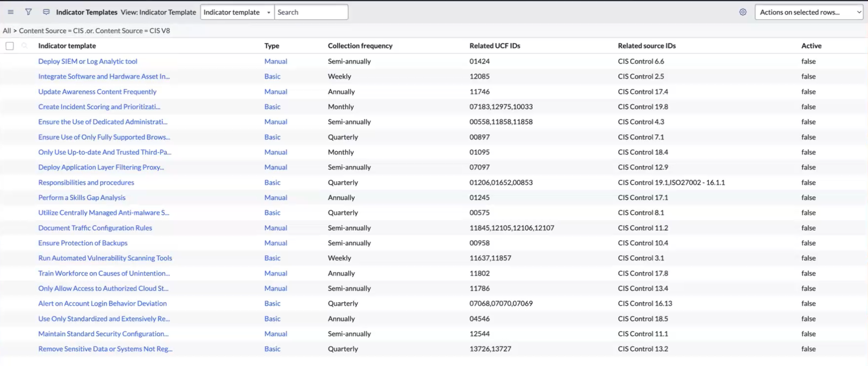This screenshot has width=868, height=366.
Task: Open Utilize Centrally Managed Anti-malware template
Action: (104, 213)
